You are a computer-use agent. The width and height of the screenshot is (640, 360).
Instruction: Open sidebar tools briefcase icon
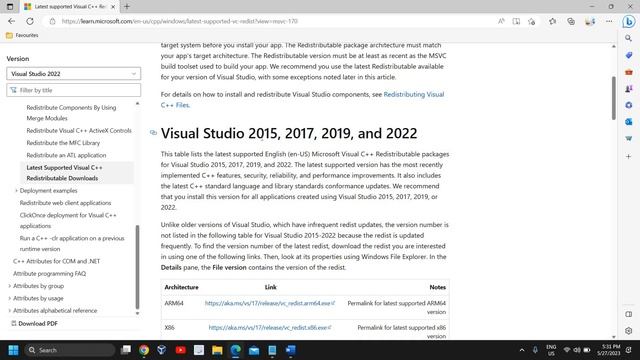click(629, 72)
